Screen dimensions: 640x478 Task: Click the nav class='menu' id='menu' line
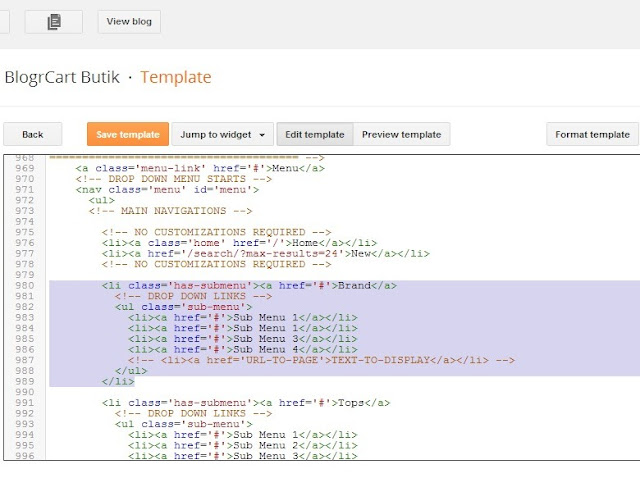tap(167, 189)
